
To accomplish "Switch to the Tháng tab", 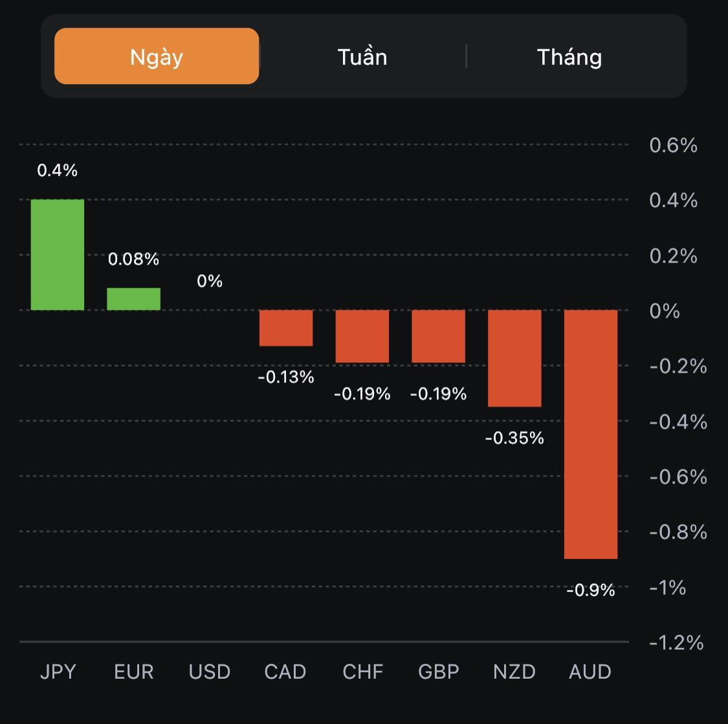I will point(569,57).
